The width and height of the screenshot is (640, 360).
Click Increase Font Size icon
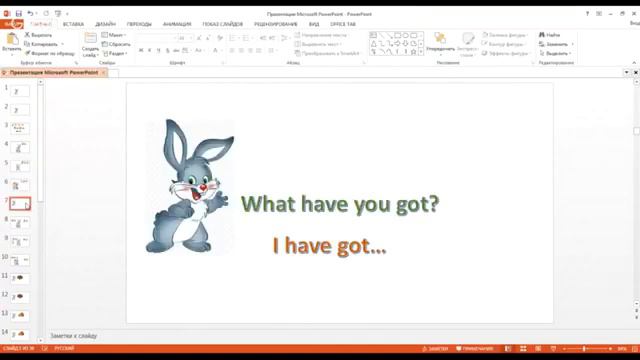click(199, 38)
